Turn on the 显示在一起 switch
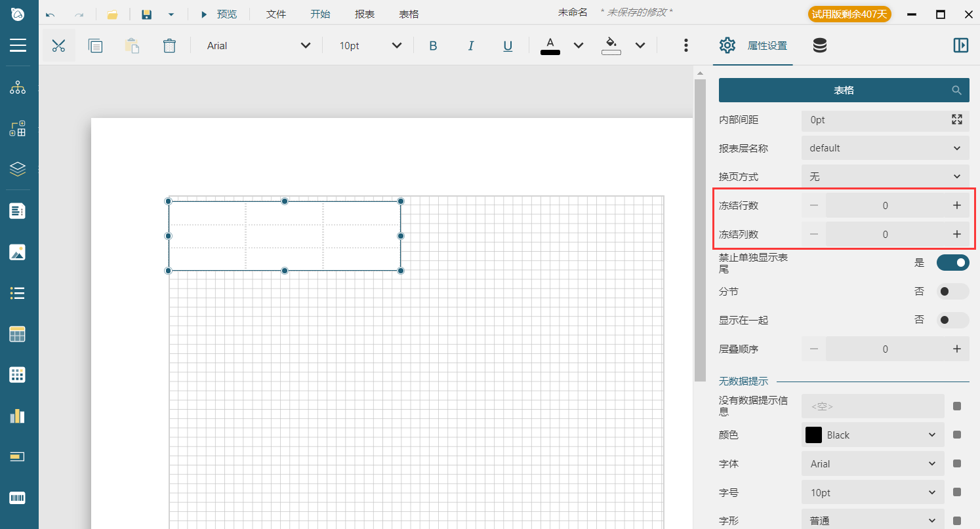Image resolution: width=980 pixels, height=529 pixels. pyautogui.click(x=951, y=320)
